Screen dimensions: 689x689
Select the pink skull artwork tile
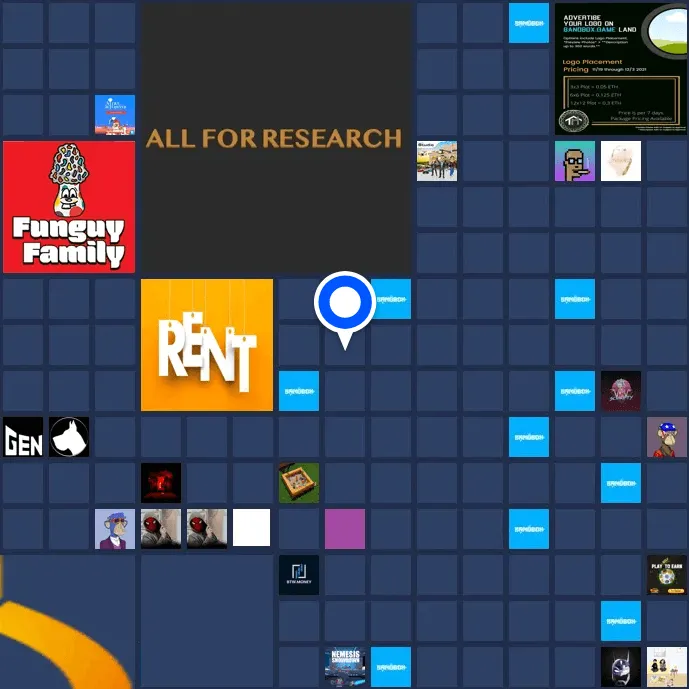coord(621,391)
